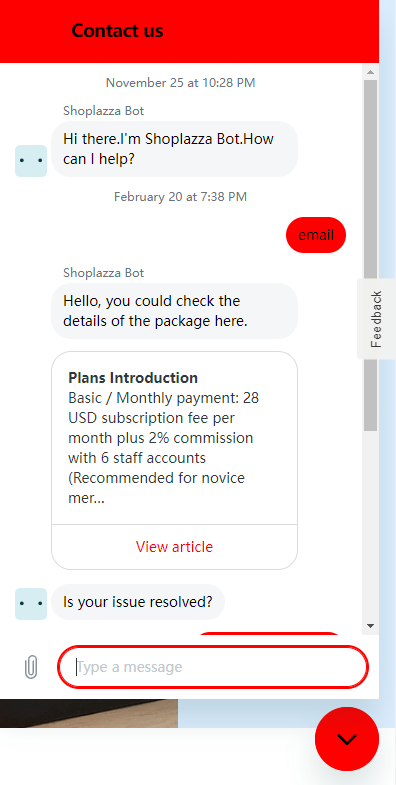Collapse chat with the red chevron button

click(x=347, y=739)
